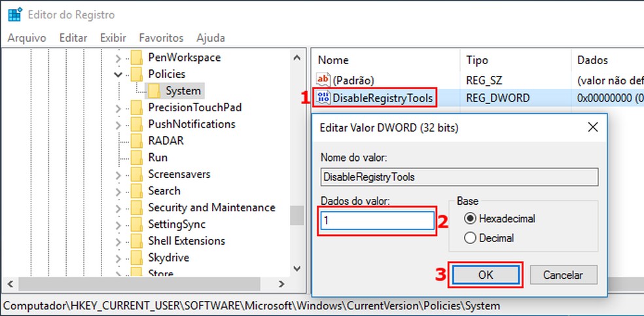The image size is (644, 316).
Task: Click the tree horizontal scroll left arrow
Action: [10, 283]
